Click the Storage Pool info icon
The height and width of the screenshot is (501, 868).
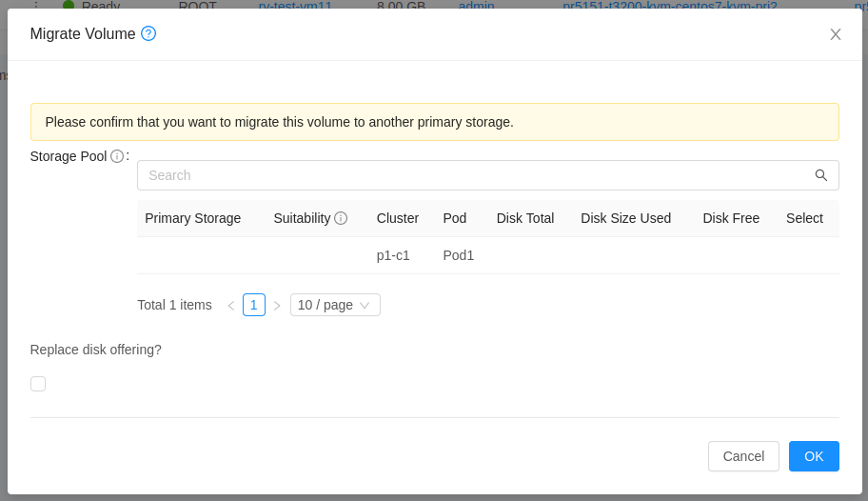coord(117,156)
